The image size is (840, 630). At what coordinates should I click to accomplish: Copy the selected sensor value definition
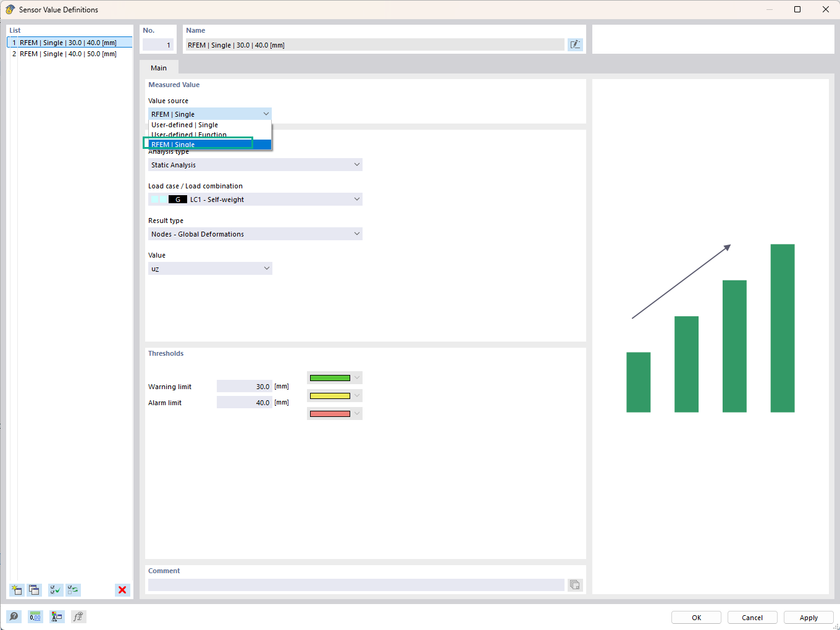point(35,590)
